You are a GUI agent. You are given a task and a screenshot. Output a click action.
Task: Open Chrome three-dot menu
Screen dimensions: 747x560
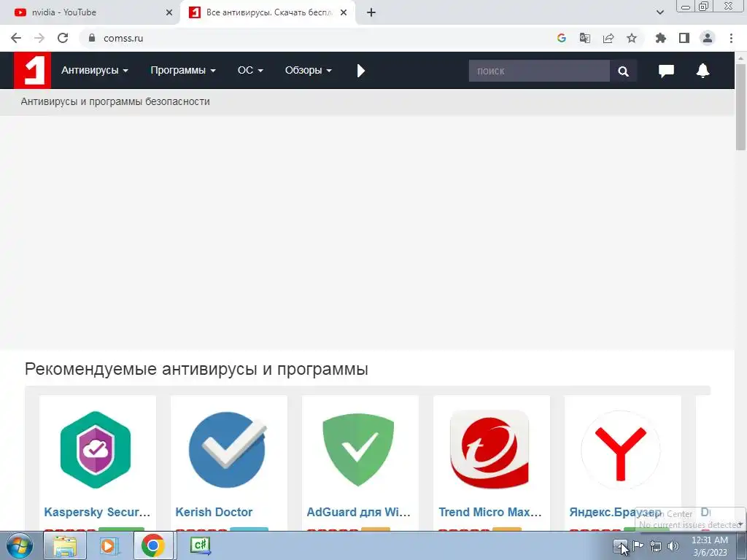coord(731,38)
